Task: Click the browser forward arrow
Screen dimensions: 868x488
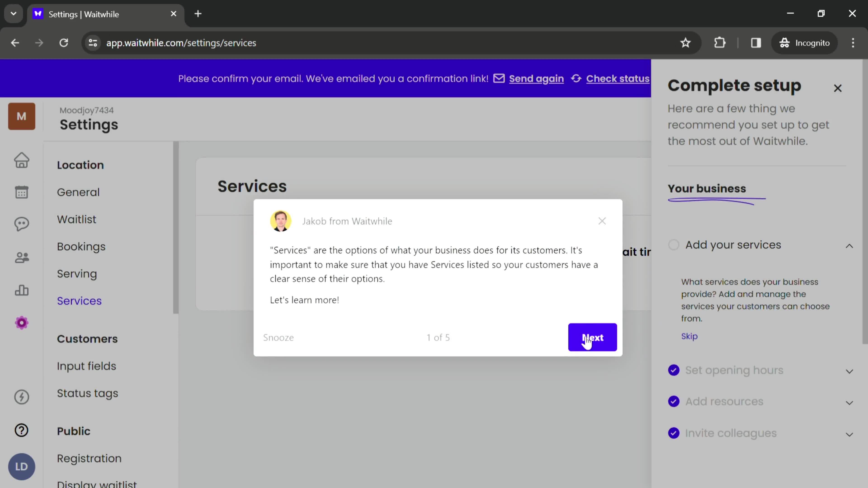Action: point(39,43)
